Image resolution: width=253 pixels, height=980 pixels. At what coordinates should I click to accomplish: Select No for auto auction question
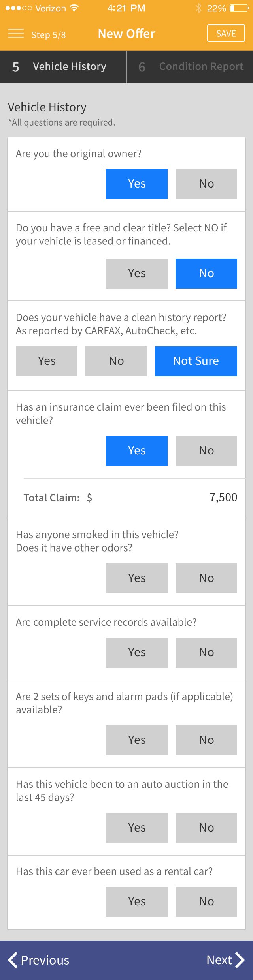coord(206,828)
